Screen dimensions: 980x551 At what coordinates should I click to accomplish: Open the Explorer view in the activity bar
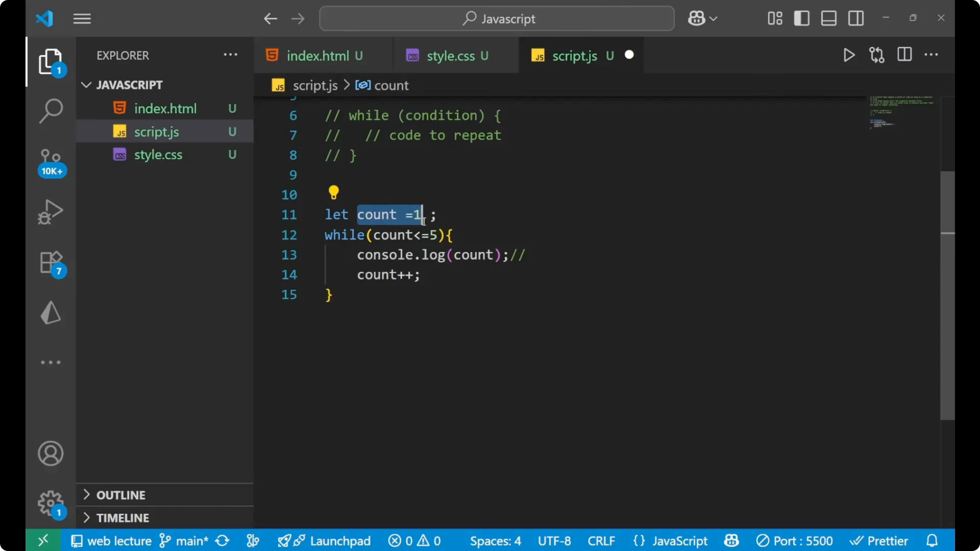pos(51,61)
